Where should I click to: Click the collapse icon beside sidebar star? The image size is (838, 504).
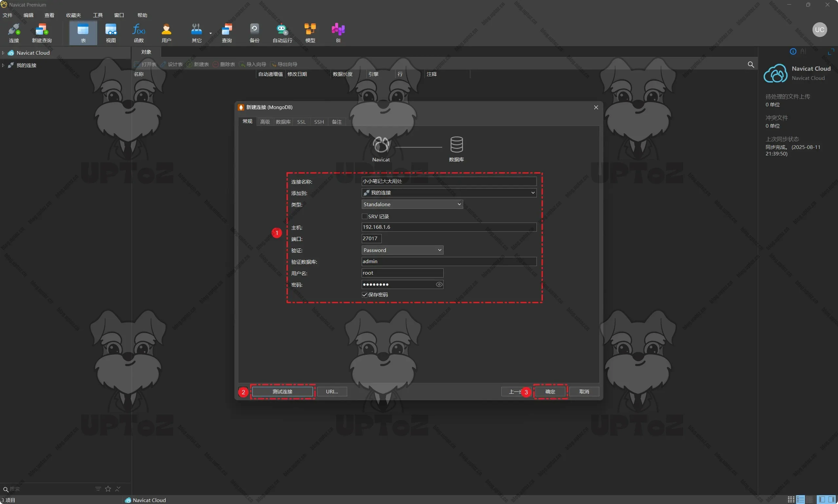point(118,489)
